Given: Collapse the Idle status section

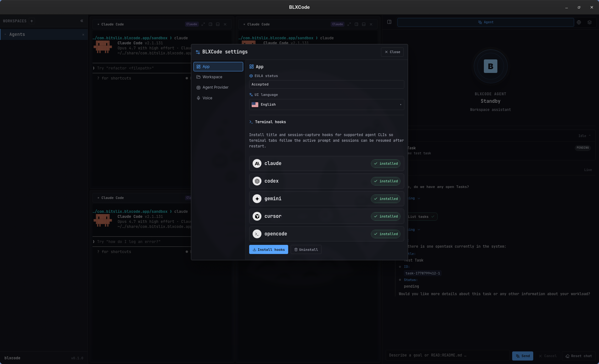Looking at the screenshot, I should click(585, 136).
